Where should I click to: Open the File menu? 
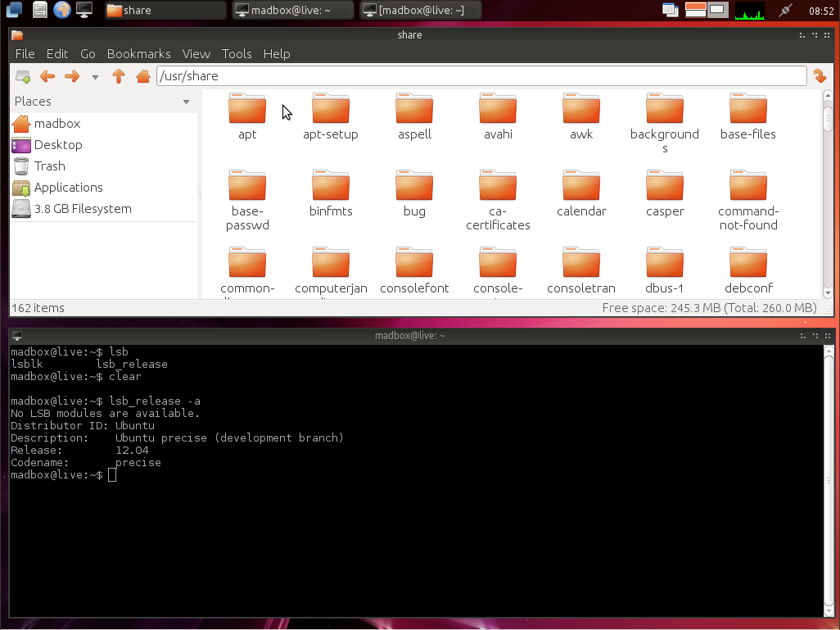pos(25,53)
